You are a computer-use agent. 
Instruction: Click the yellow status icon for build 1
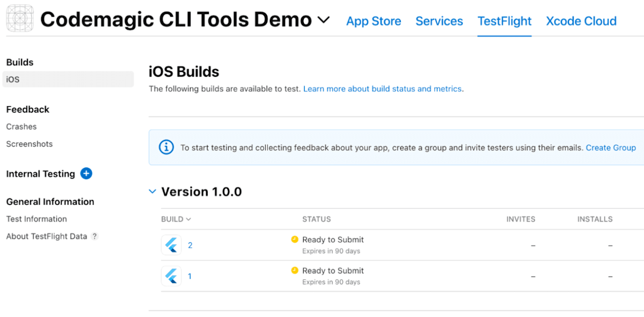(295, 270)
